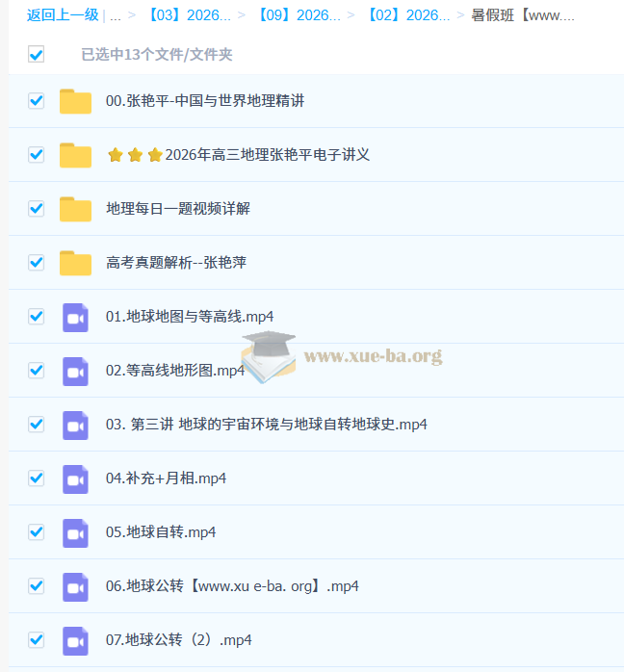Uncheck 地理每日一题视频详解 folder checkbox
This screenshot has height=672, width=624.
pos(36,209)
